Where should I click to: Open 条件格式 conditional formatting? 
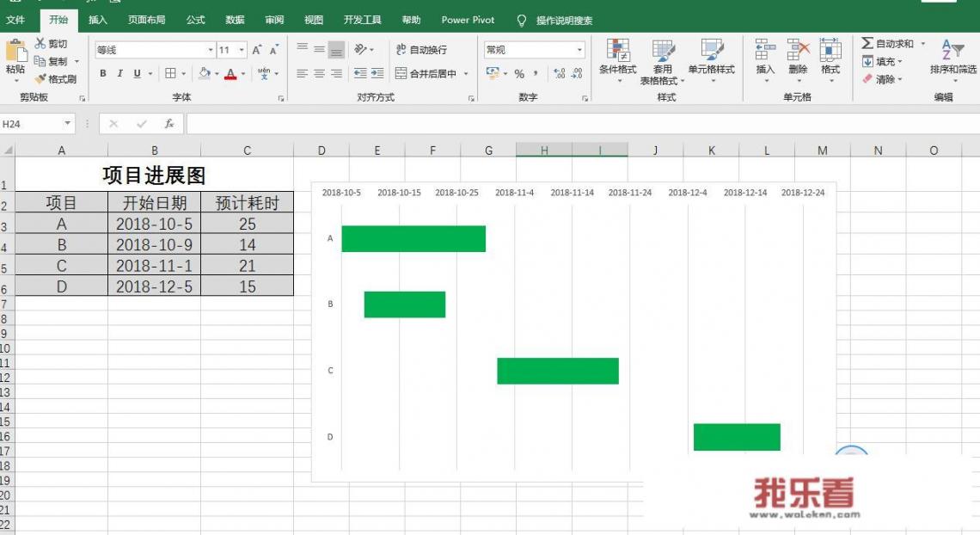tap(617, 60)
